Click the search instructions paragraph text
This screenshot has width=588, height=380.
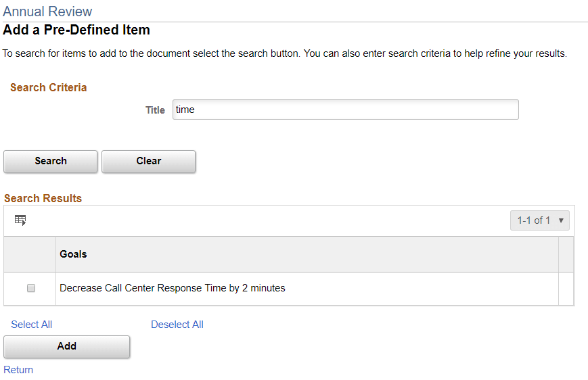click(285, 53)
